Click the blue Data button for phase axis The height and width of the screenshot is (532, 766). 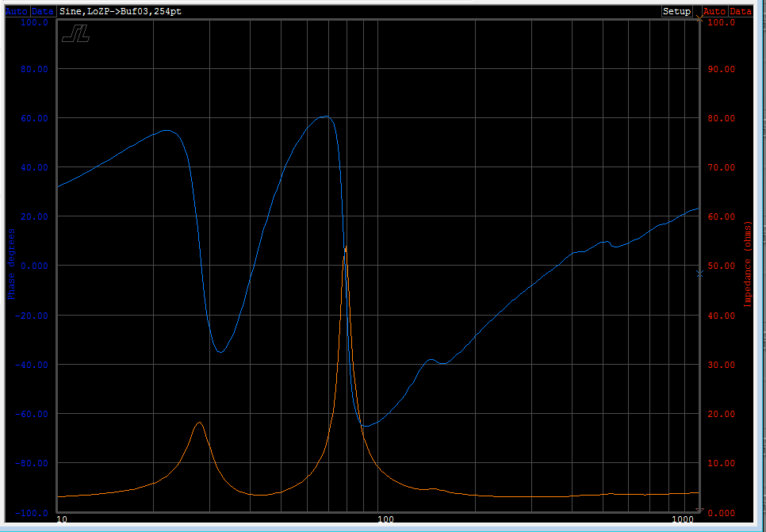coord(43,11)
